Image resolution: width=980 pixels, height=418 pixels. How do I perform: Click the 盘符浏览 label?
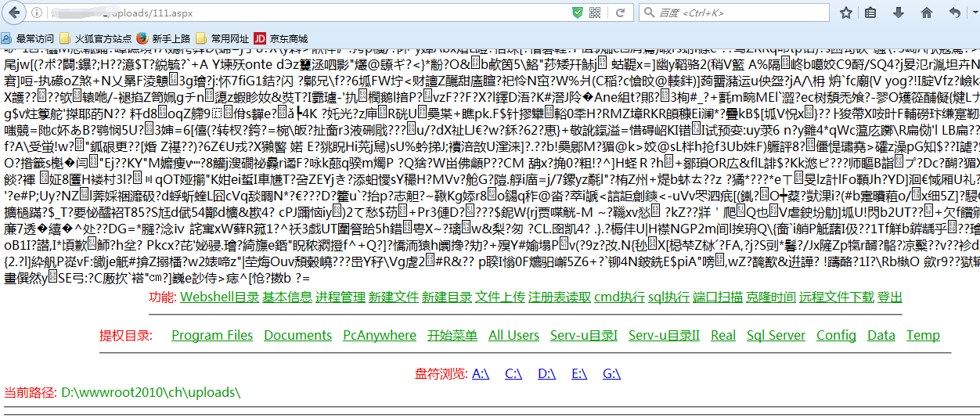[x=441, y=373]
